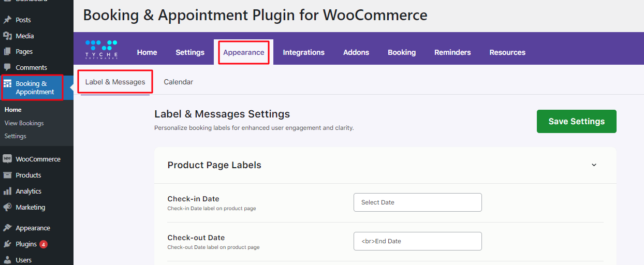Screen dimensions: 644x265
Task: Open the Resources tab
Action: pyautogui.click(x=507, y=52)
